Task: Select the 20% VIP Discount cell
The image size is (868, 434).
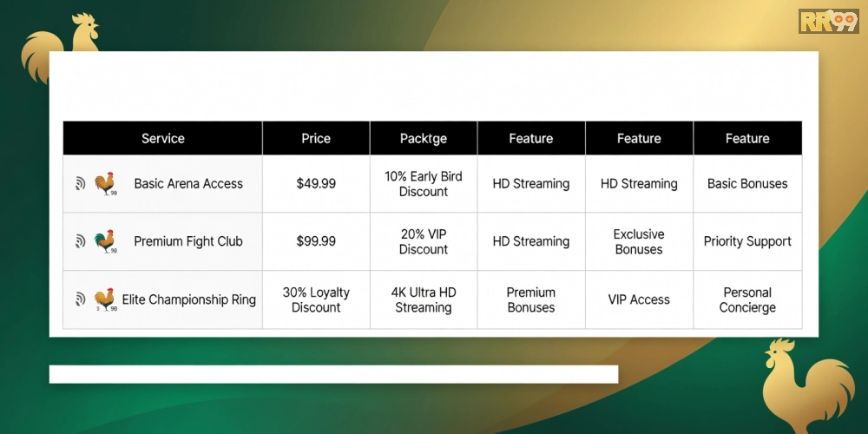Action: (424, 241)
